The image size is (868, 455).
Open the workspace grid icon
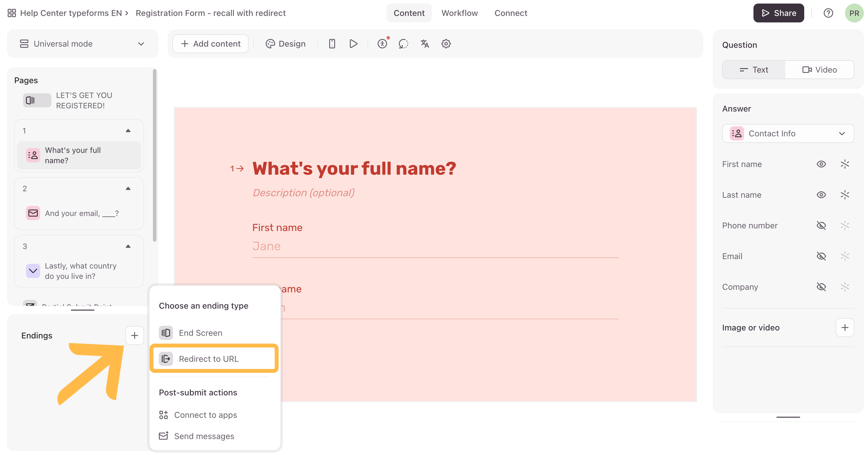(12, 13)
